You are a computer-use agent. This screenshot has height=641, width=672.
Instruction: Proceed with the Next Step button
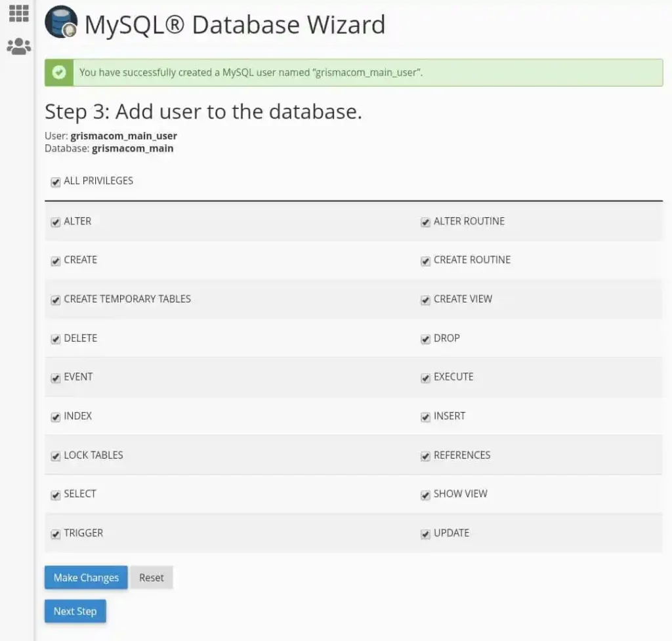pos(75,611)
